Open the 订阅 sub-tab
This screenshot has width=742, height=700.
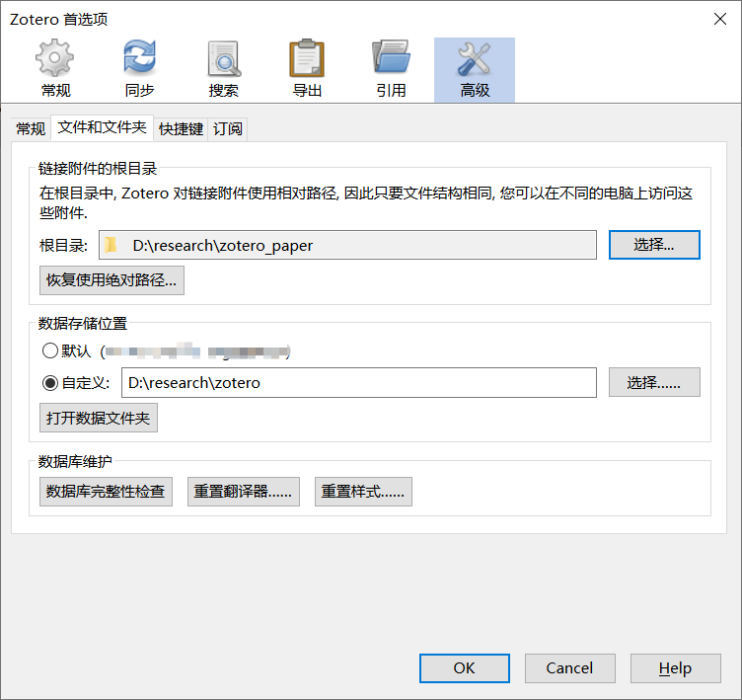[228, 128]
